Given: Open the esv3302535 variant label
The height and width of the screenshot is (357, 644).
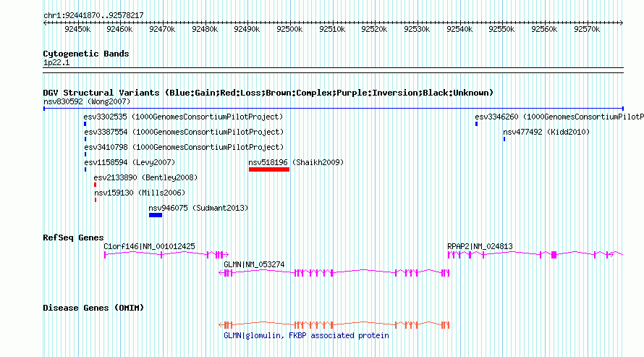Looking at the screenshot, I should pyautogui.click(x=184, y=117).
